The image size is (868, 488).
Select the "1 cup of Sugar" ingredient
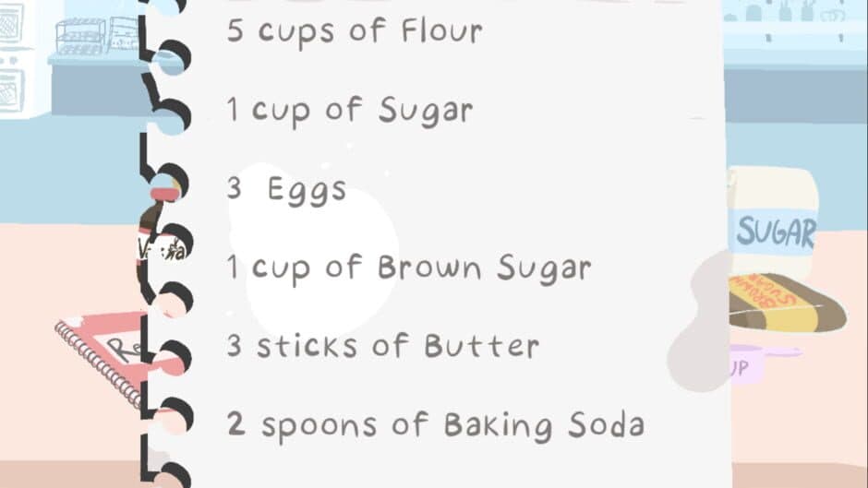pos(350,111)
